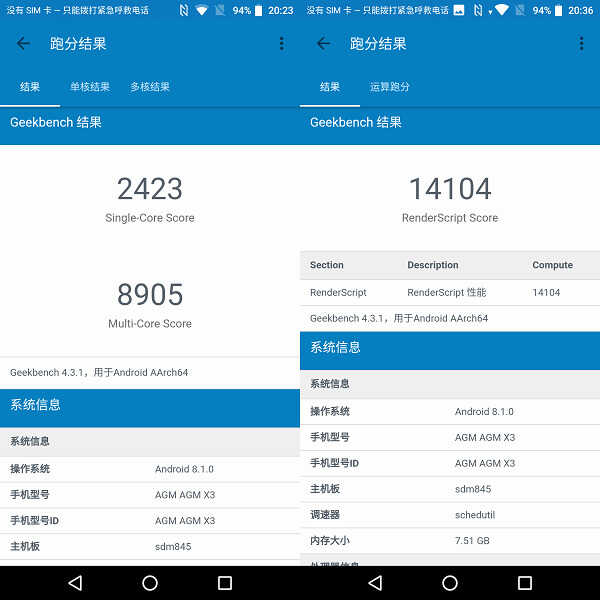The height and width of the screenshot is (600, 600).
Task: Tap Wi-Fi status icon on left screen
Action: coord(201,10)
